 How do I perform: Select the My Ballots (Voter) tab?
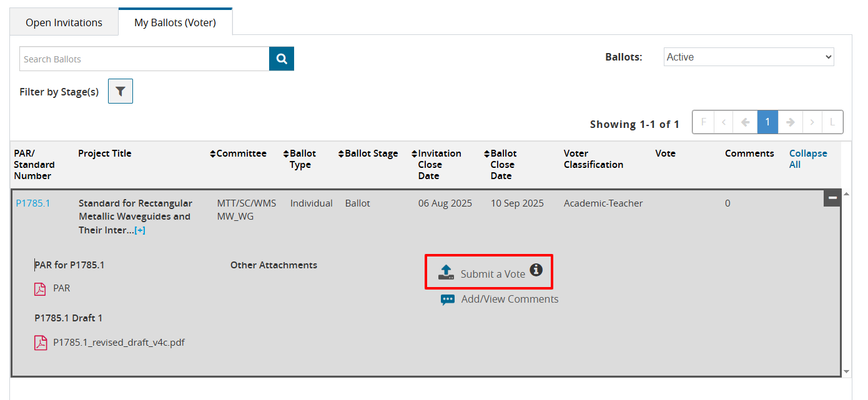pos(175,22)
